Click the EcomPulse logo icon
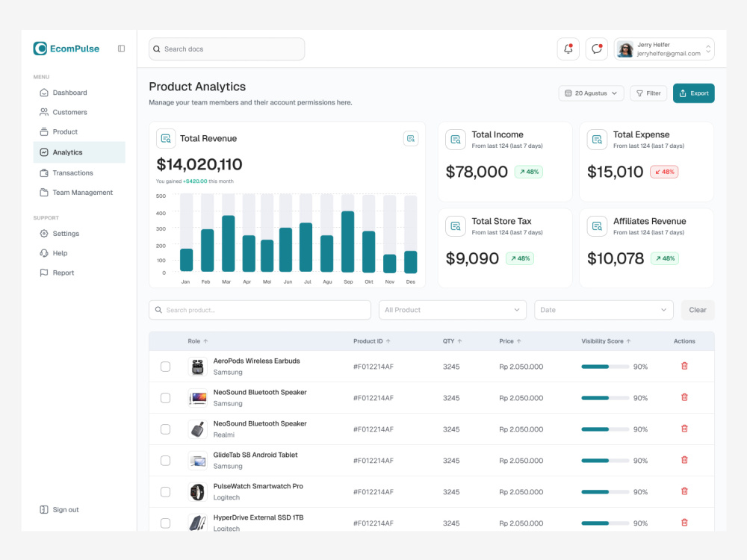Image resolution: width=747 pixels, height=560 pixels. point(40,49)
